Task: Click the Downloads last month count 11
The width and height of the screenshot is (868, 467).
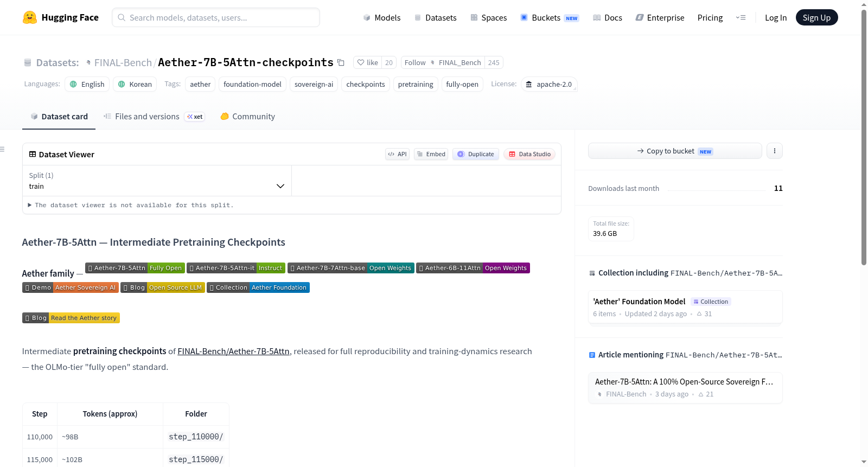Action: tap(778, 188)
